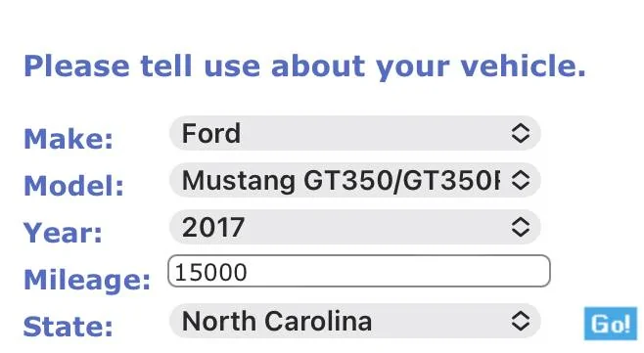Open the Model dropdown showing Mustang GT350
Image resolution: width=644 pixels, height=353 pixels.
[x=355, y=180]
